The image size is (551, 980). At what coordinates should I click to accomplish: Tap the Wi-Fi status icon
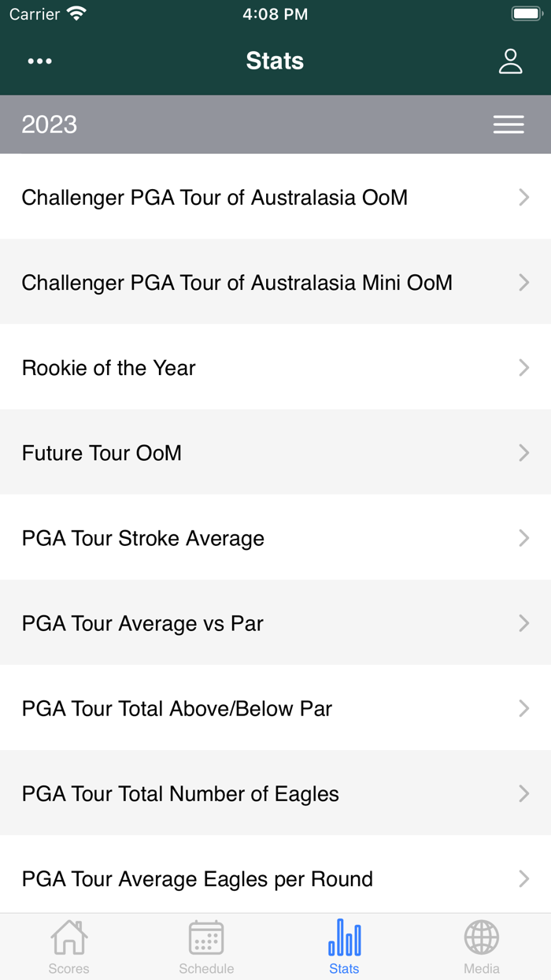(x=75, y=13)
